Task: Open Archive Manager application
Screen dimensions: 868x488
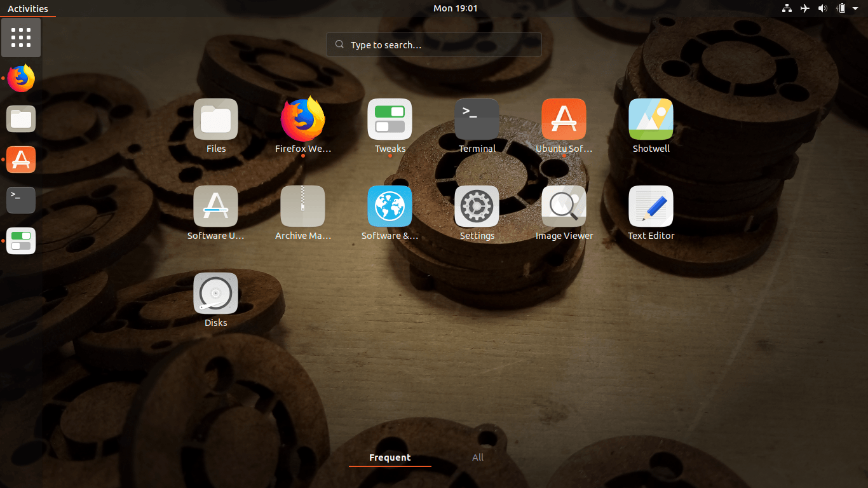Action: tap(303, 207)
